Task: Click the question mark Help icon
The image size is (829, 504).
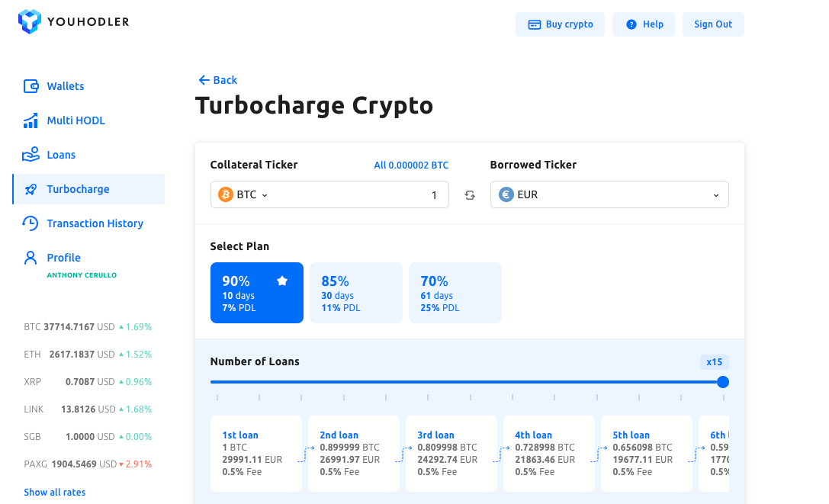Action: 631,24
